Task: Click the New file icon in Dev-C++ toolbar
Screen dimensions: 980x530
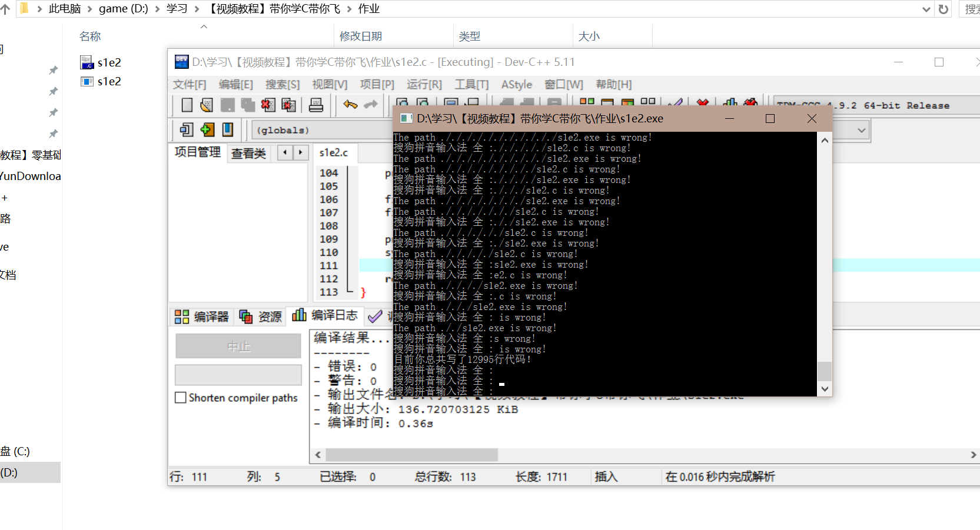Action: click(187, 105)
